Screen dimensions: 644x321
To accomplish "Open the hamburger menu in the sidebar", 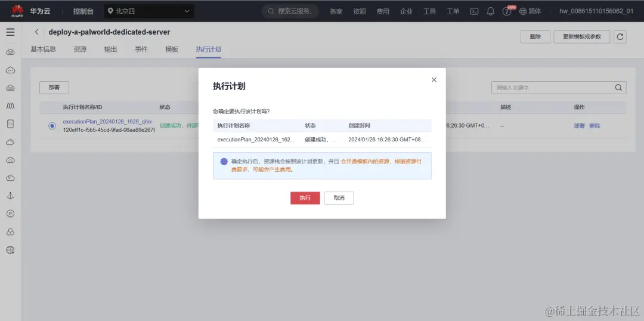I will [x=10, y=32].
